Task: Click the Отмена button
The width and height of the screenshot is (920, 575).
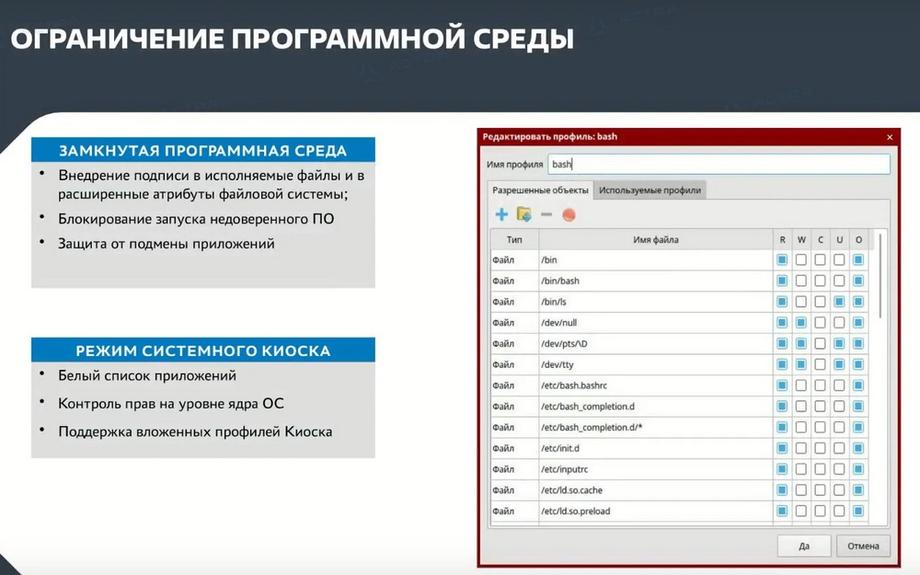Action: [x=863, y=546]
